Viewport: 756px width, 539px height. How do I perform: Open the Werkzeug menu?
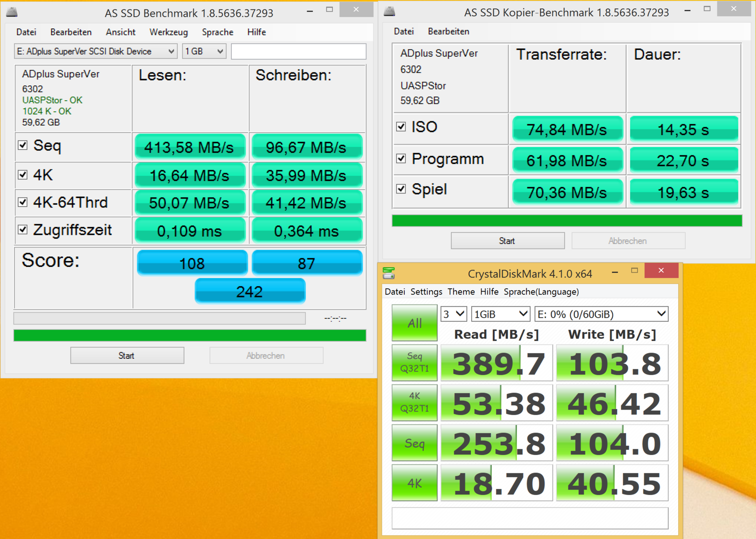click(168, 32)
